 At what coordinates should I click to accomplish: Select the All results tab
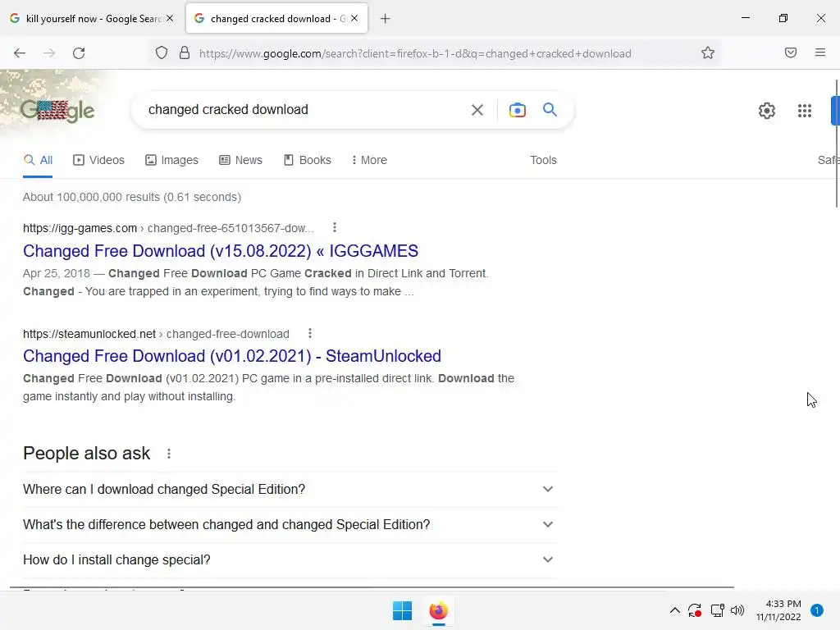[38, 160]
